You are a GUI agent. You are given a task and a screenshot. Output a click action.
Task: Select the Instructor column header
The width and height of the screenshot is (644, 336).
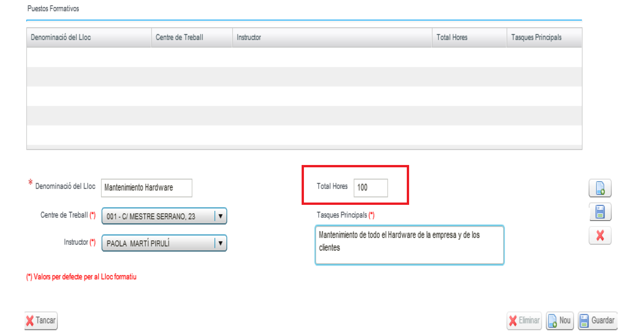332,38
